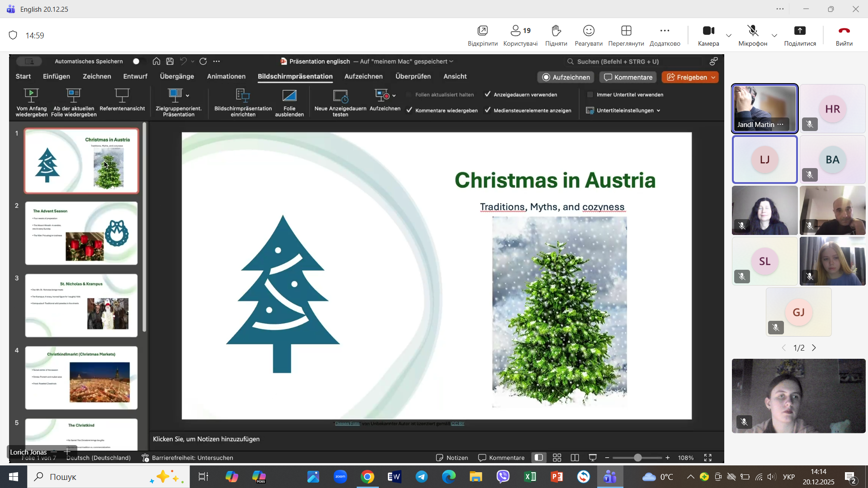
Task: Open the 'Entwurf' ribbon tab
Action: 135,76
